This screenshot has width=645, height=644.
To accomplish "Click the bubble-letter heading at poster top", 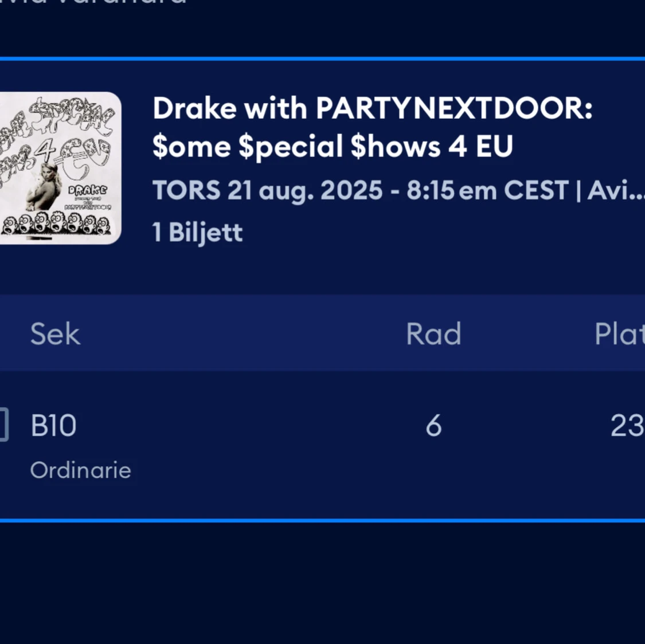I will coord(56,132).
